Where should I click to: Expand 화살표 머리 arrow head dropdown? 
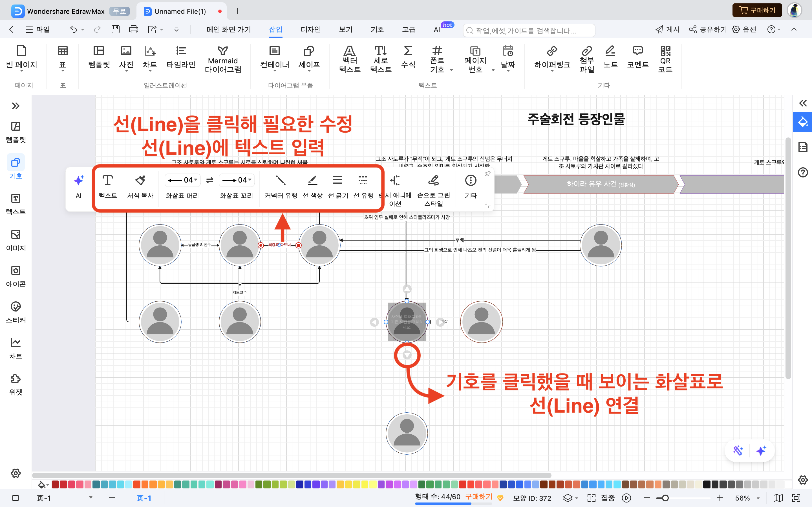[x=196, y=180]
